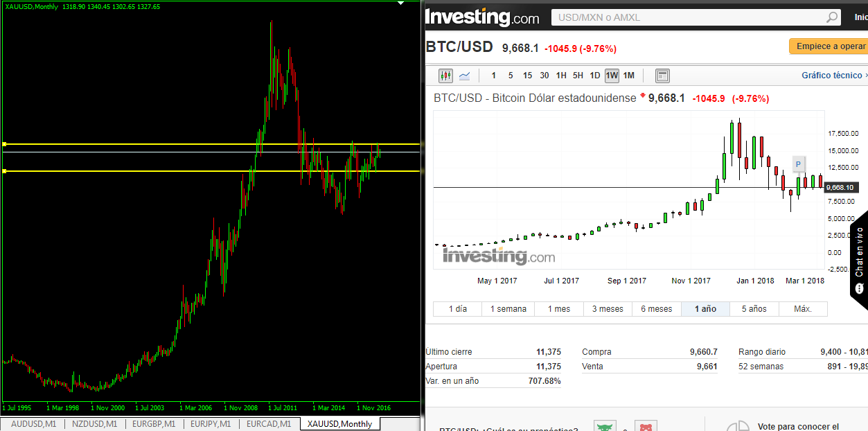Open XAUUSD,Monthly chart tab
Image resolution: width=868 pixels, height=431 pixels.
point(339,423)
